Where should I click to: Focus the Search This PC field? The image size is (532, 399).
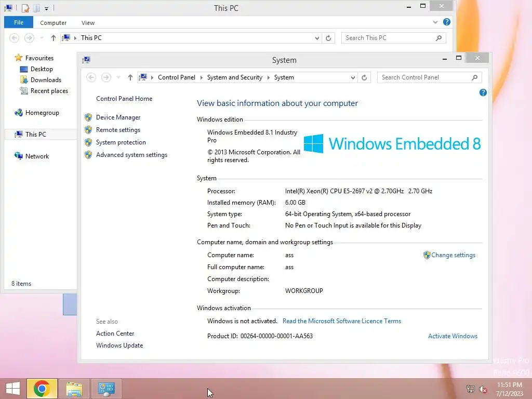tap(394, 38)
